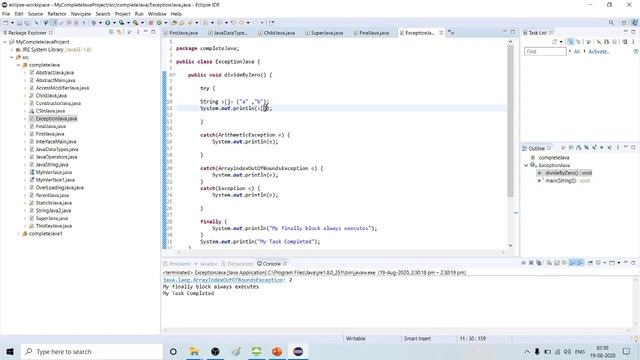Collapse the completeJava package node
The image size is (640, 360).
pyautogui.click(x=18, y=65)
